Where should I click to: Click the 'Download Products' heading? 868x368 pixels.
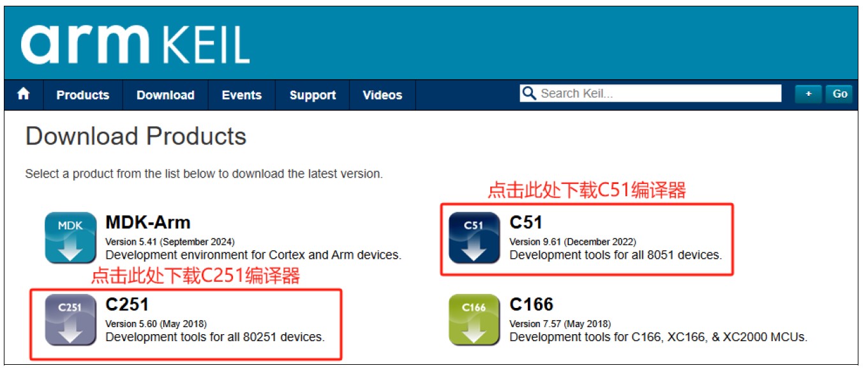point(136,136)
